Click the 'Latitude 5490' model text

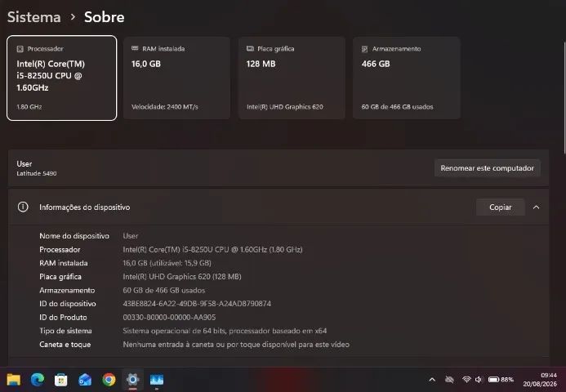click(x=37, y=174)
